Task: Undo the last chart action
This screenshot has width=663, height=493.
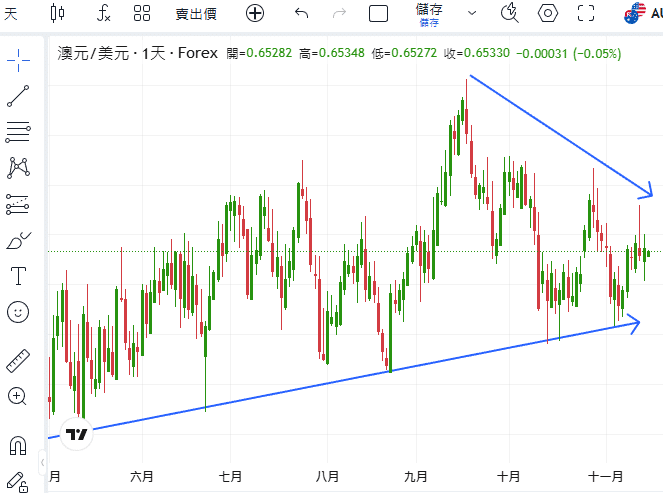Action: (x=301, y=13)
